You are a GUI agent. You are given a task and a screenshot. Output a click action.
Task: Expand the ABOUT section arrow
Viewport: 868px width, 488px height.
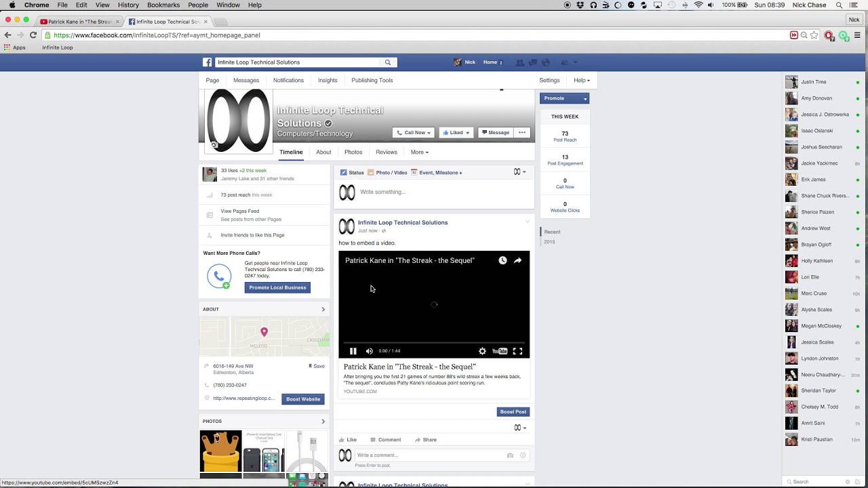click(323, 309)
